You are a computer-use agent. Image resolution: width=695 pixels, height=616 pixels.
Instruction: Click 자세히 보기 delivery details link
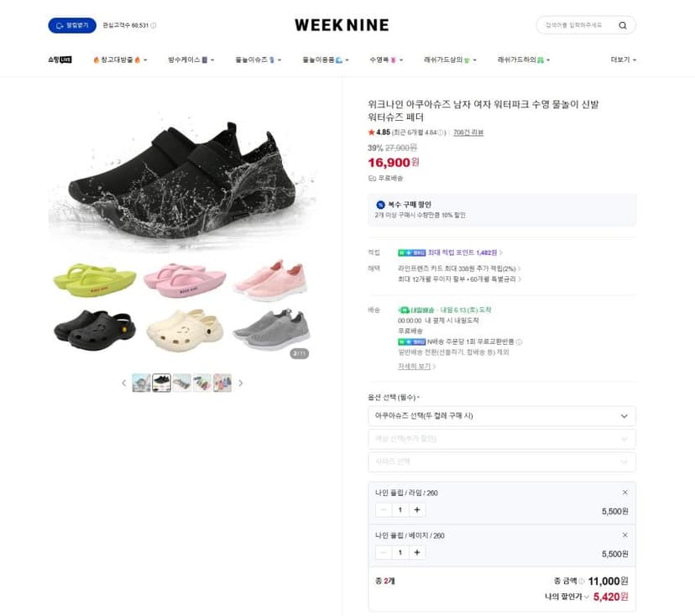416,366
